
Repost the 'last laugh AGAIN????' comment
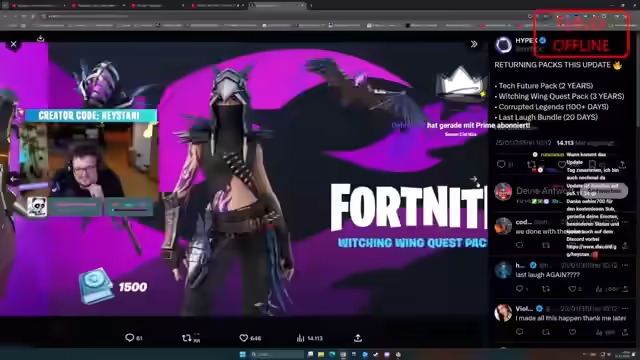(x=546, y=289)
